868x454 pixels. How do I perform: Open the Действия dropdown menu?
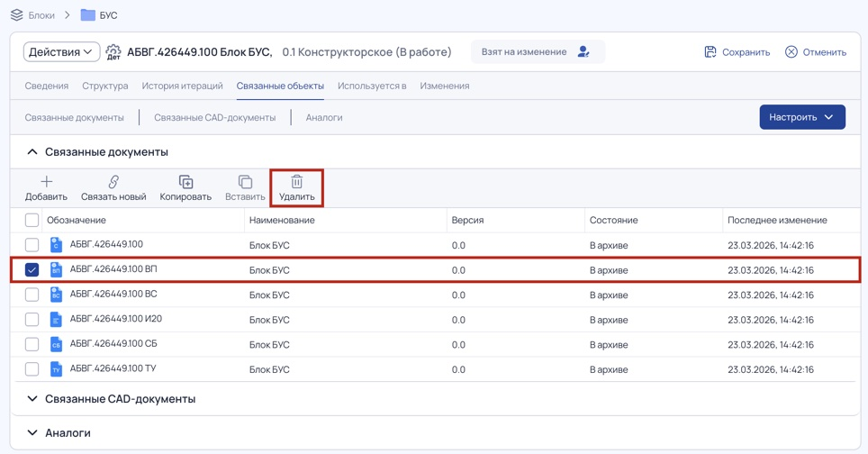(x=61, y=52)
